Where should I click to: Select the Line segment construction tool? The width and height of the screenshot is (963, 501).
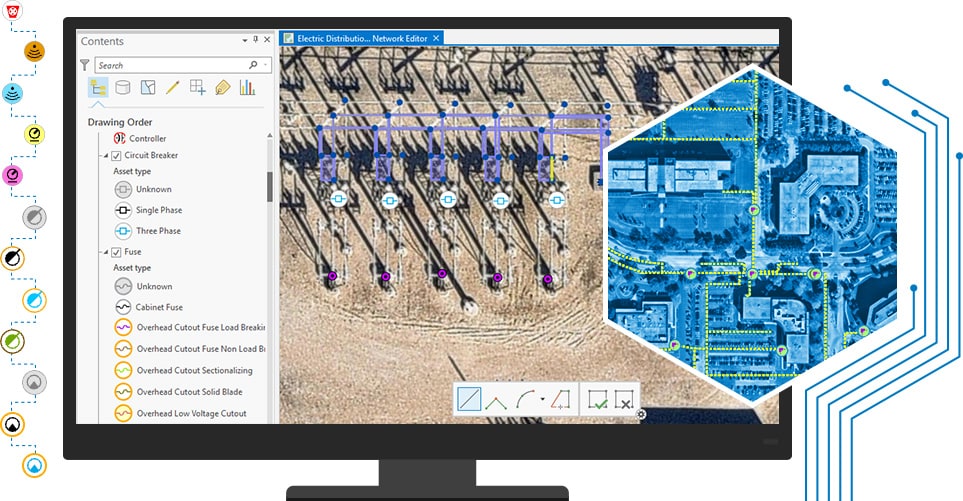pos(468,399)
